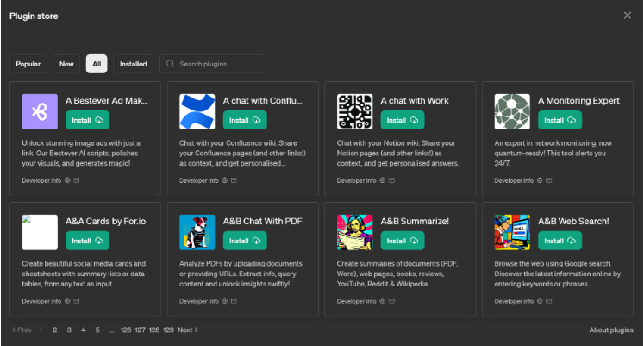Image resolution: width=644 pixels, height=346 pixels.
Task: Open the About plugins link
Action: (610, 330)
